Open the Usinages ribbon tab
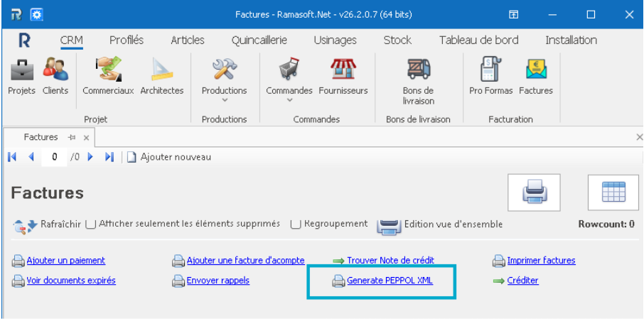Image resolution: width=644 pixels, height=319 pixels. click(335, 40)
